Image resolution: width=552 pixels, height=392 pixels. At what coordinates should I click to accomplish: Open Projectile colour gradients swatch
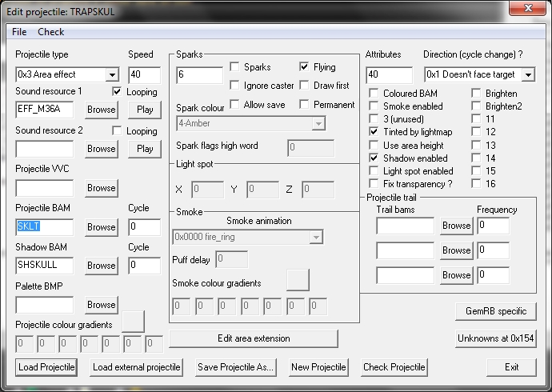133,322
